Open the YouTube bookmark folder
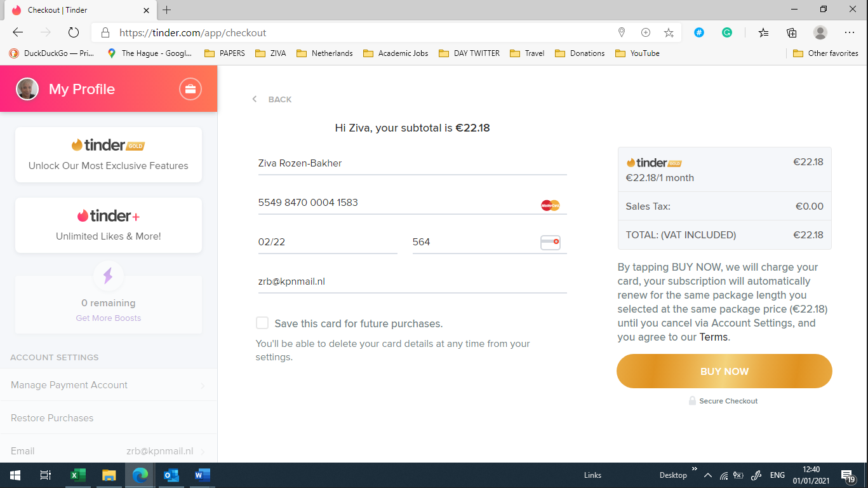 coord(638,53)
